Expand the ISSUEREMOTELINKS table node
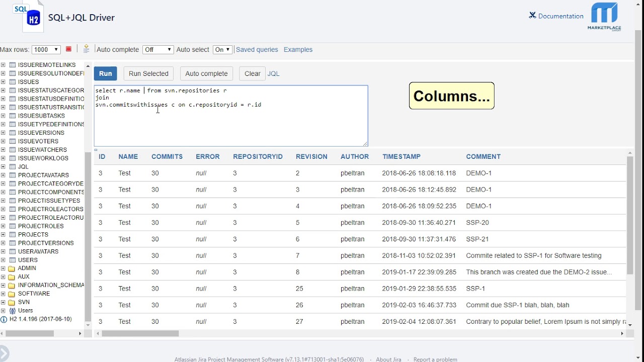This screenshot has height=362, width=644. (3, 65)
